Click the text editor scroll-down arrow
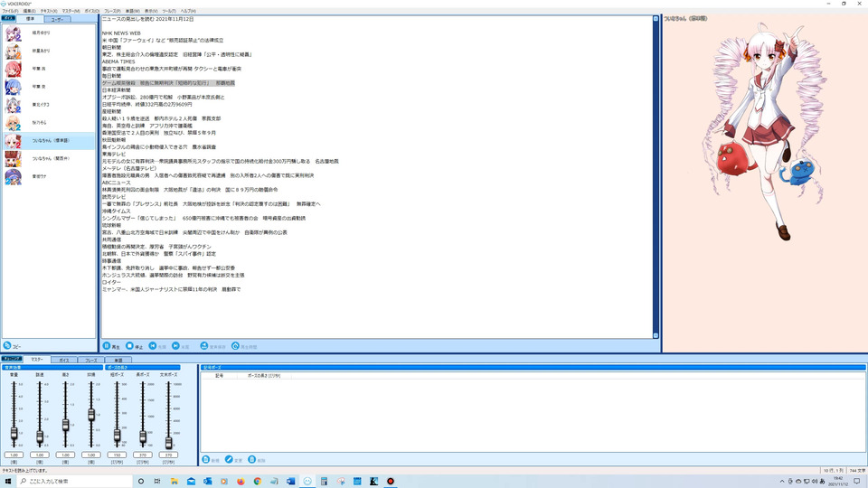Screen dimensions: 868x488 [656, 335]
